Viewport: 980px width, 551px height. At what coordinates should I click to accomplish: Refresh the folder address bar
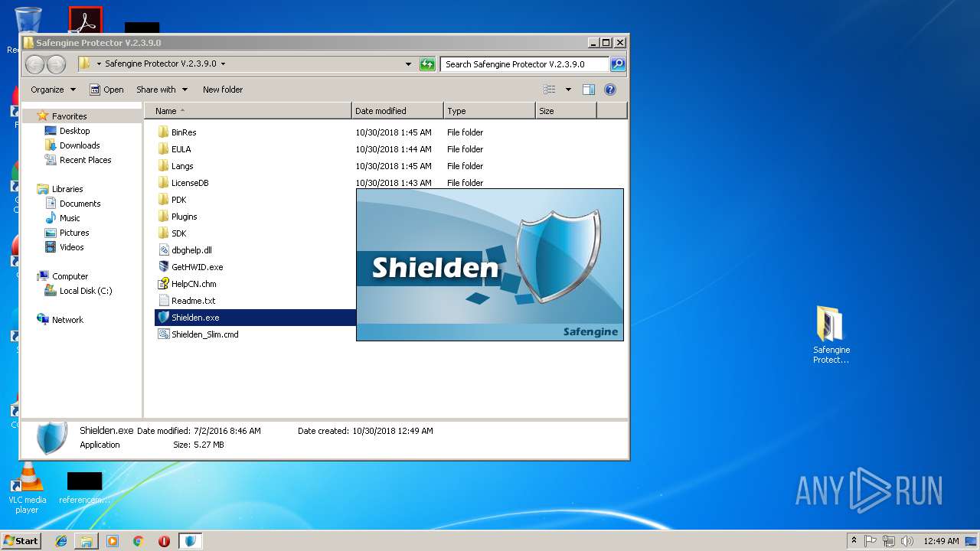click(x=427, y=64)
